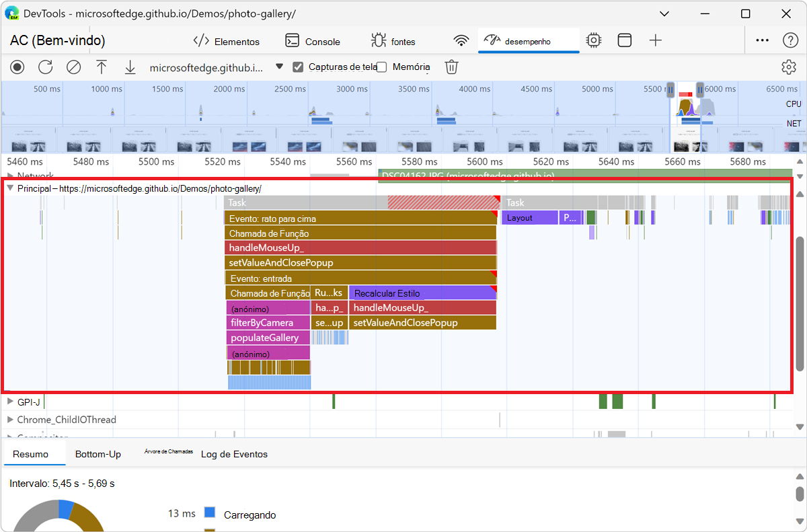This screenshot has width=807, height=532.
Task: Click the plus icon to add tool
Action: tap(656, 41)
